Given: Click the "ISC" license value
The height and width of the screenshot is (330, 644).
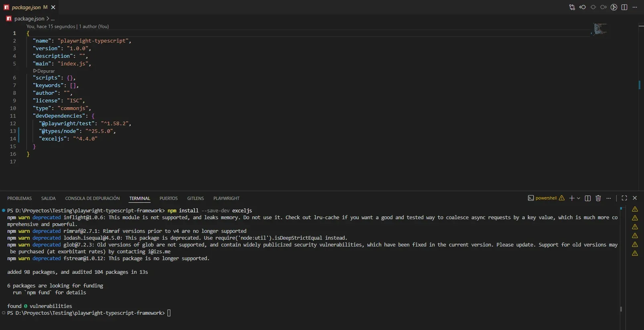Looking at the screenshot, I should pyautogui.click(x=74, y=100).
